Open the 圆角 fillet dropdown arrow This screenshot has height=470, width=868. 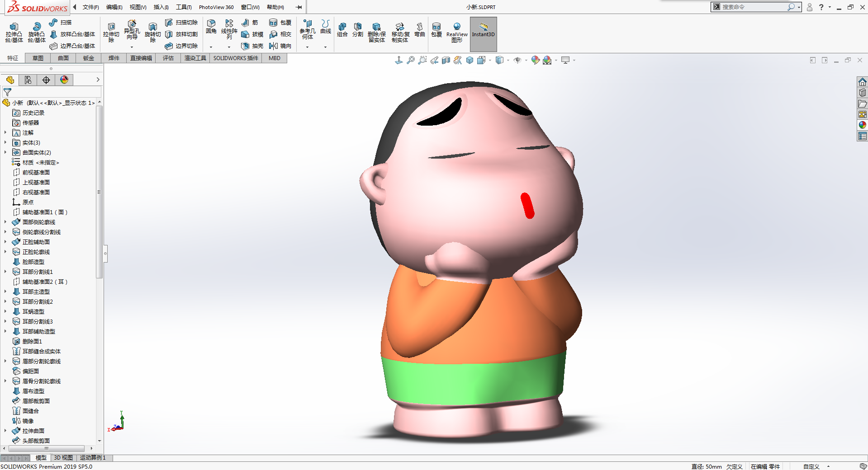pos(211,47)
